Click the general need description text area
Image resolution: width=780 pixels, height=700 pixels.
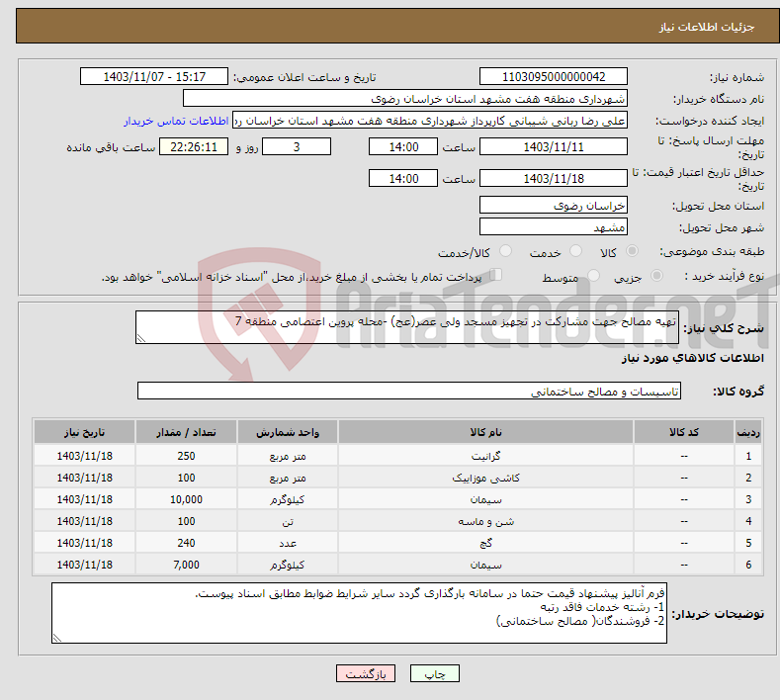coord(407,327)
